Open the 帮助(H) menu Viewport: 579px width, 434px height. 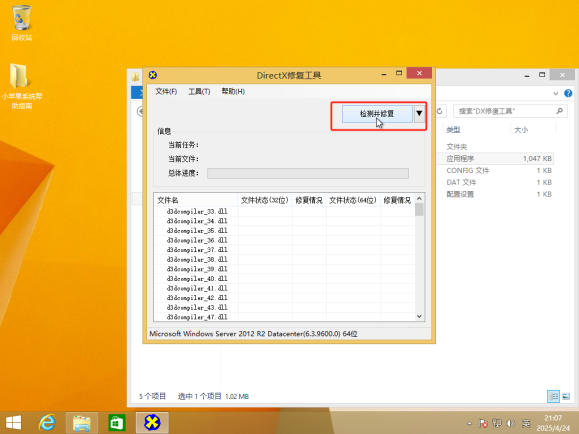(x=233, y=91)
